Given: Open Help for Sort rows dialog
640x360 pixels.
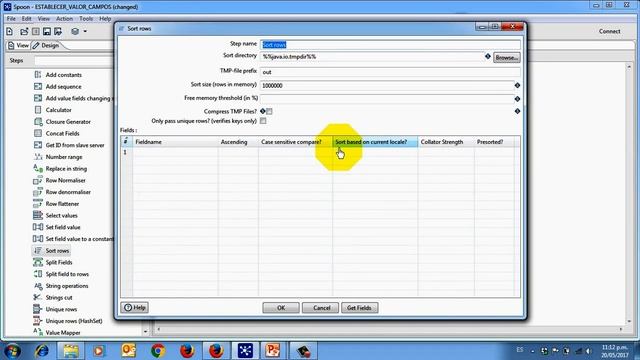Looking at the screenshot, I should tap(135, 307).
